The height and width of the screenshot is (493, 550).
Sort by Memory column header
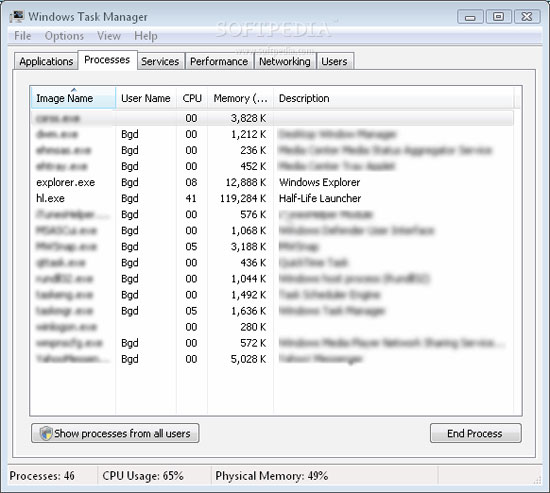[240, 98]
